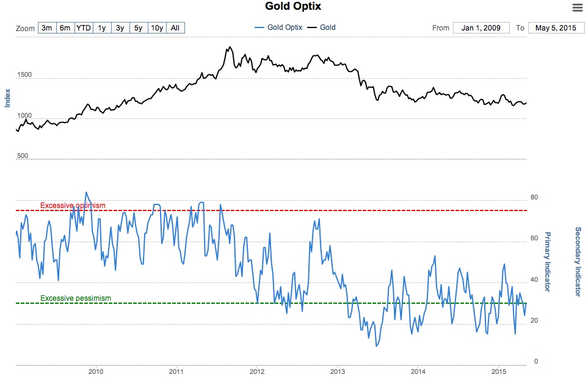Image resolution: width=588 pixels, height=377 pixels.
Task: Set zoom to 1y
Action: (x=102, y=28)
